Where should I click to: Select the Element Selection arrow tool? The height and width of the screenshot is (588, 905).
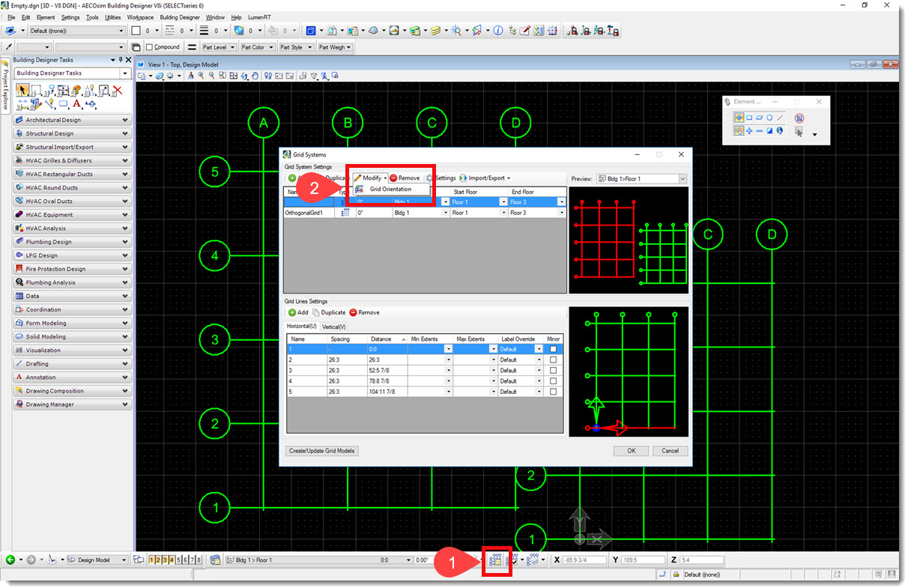coord(22,91)
